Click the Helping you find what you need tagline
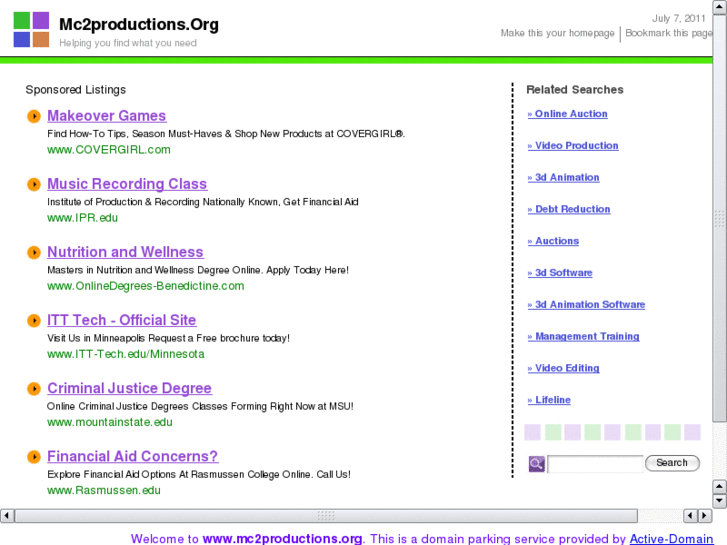This screenshot has height=545, width=727. coord(128,43)
